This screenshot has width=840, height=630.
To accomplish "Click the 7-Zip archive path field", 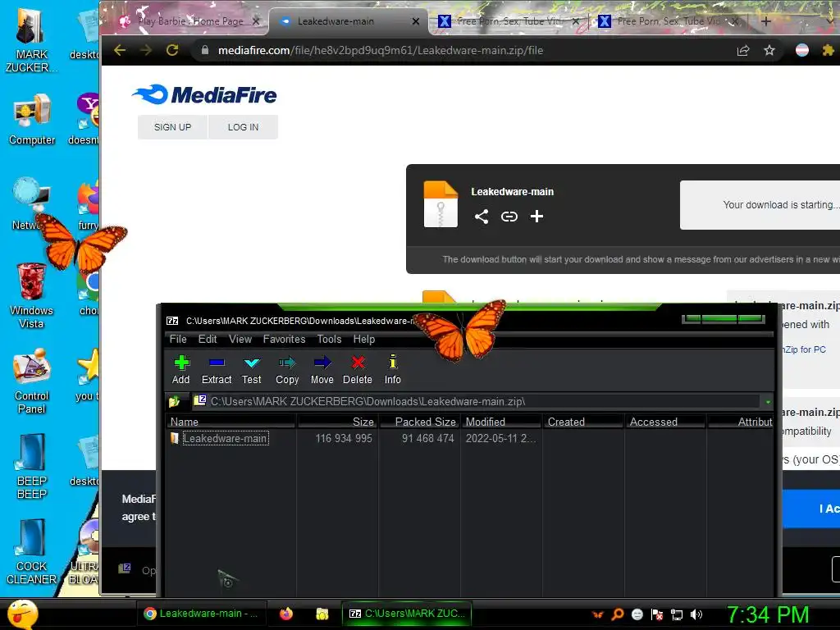I will 477,401.
